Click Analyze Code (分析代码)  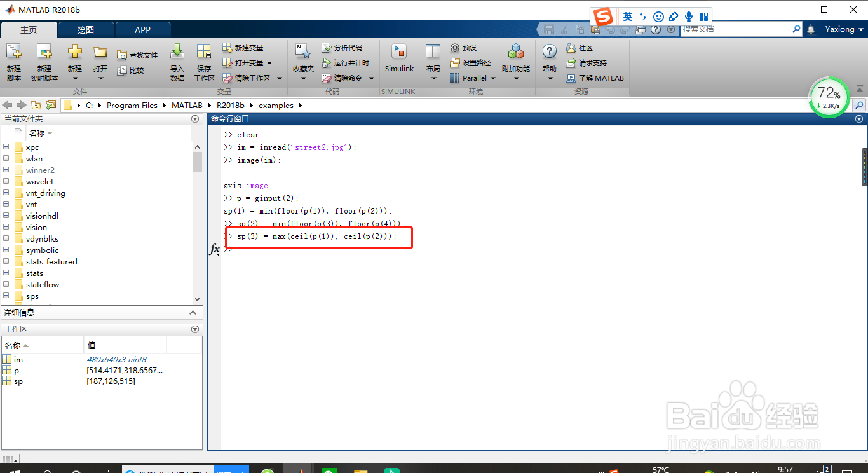pyautogui.click(x=342, y=48)
